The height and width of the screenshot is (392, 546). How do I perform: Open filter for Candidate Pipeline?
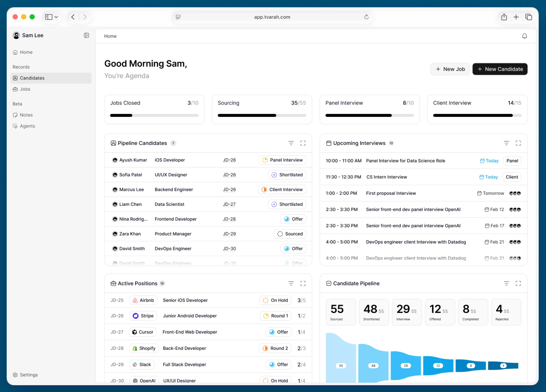click(506, 283)
